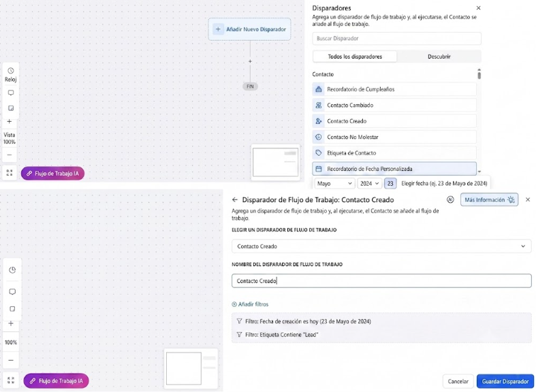Click the trigger name field with Contacto Creado
The width and height of the screenshot is (536, 392).
381,280
